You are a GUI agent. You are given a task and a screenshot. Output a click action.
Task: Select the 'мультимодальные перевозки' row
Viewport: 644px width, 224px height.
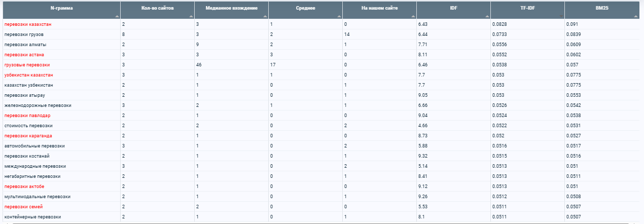322,197
